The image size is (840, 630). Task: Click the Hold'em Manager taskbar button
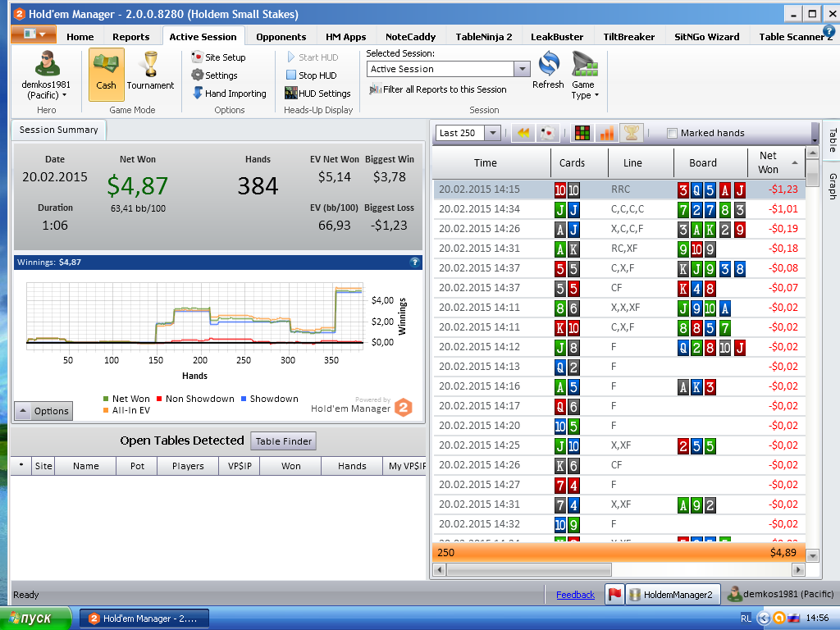coord(144,619)
